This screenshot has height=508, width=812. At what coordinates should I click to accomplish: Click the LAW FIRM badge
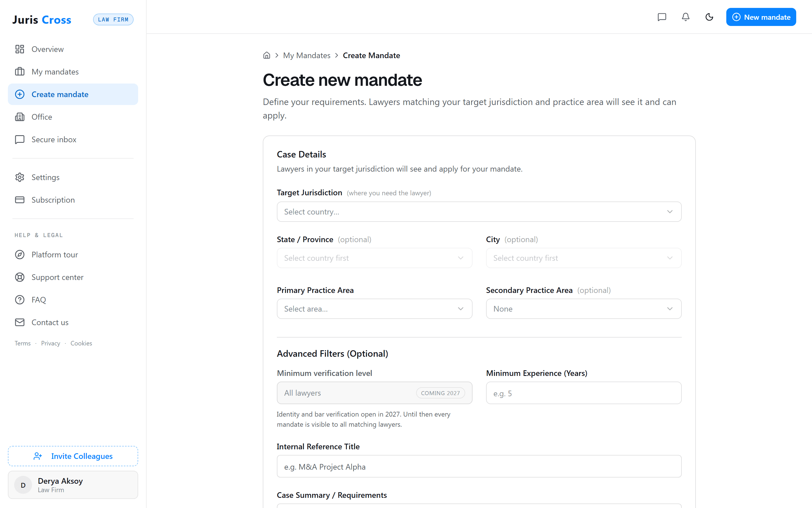[113, 19]
